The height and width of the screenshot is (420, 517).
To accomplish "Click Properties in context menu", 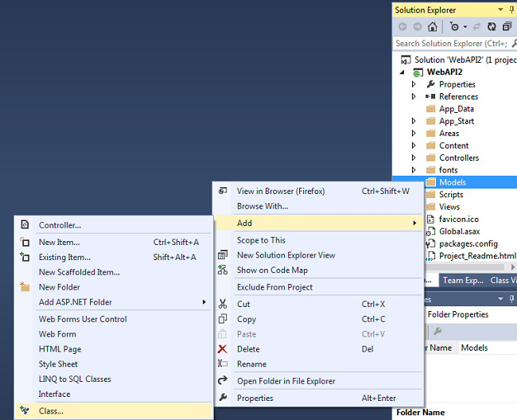I will pos(318,398).
